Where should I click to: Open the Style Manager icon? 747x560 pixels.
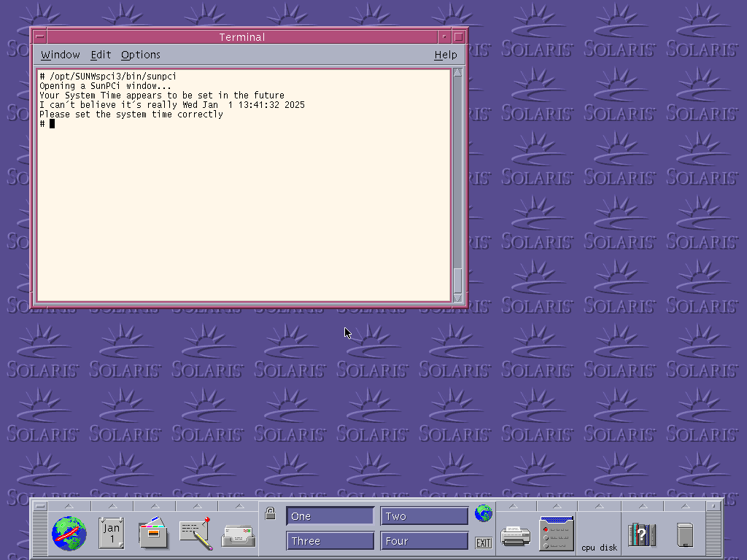tap(557, 534)
